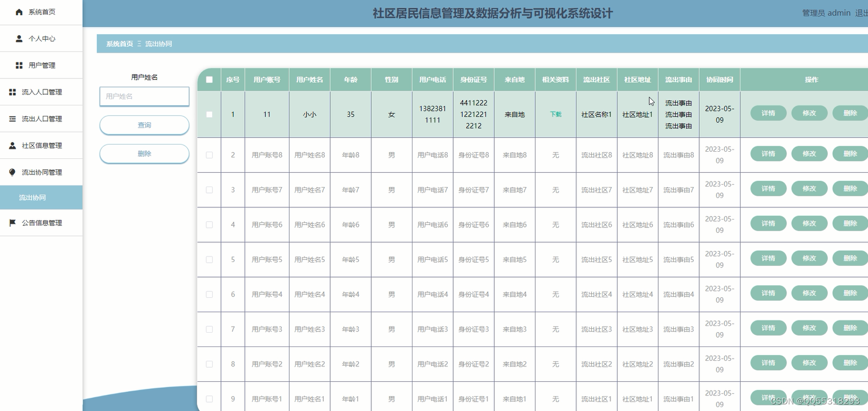Click 修改 button for row 小小
The height and width of the screenshot is (411, 868).
[x=810, y=113]
